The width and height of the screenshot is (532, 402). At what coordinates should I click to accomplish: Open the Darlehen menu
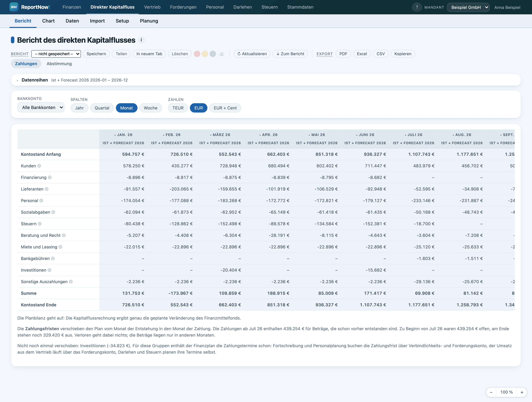point(243,7)
